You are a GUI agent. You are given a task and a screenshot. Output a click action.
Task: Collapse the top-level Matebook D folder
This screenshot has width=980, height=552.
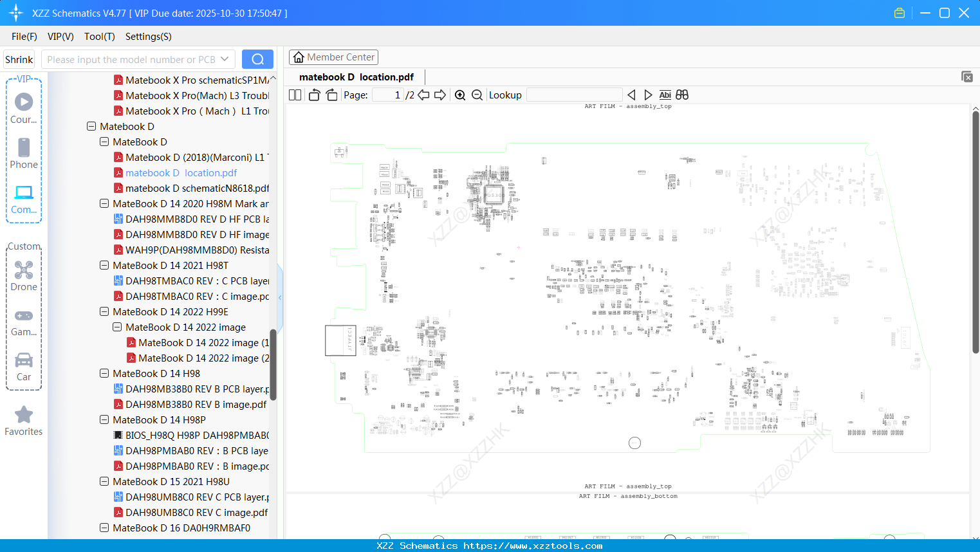pyautogui.click(x=91, y=127)
